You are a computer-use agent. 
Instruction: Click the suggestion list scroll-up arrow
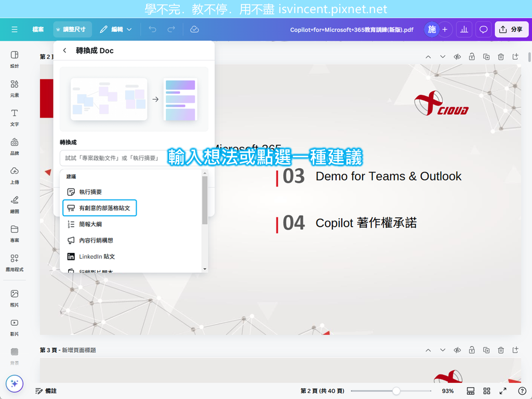pyautogui.click(x=205, y=173)
